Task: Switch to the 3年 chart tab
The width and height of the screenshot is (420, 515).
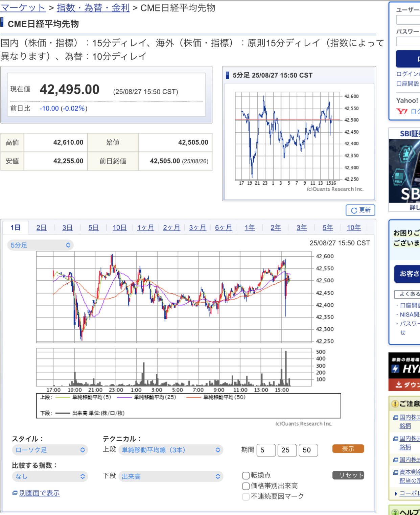Action: click(x=302, y=228)
